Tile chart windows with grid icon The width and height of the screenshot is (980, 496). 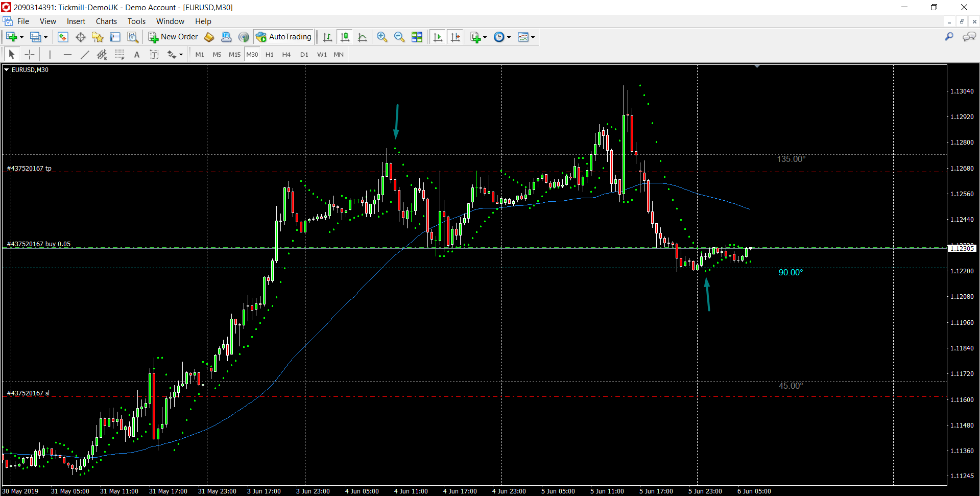[417, 37]
